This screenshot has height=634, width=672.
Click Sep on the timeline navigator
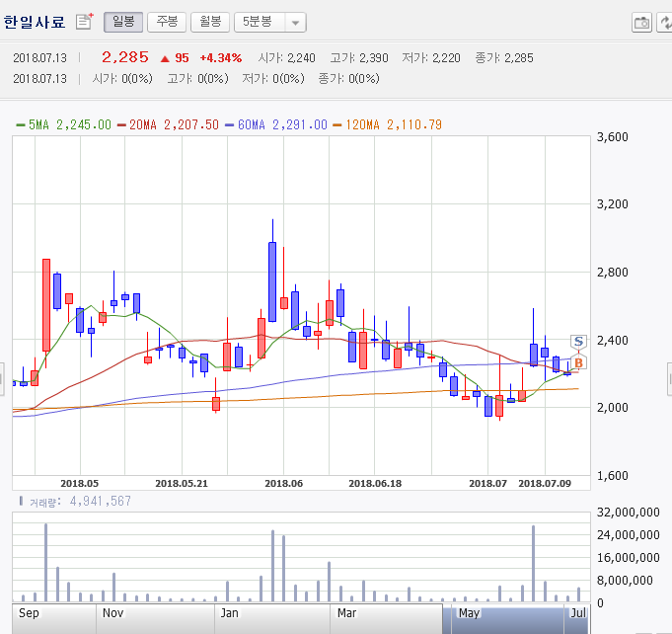point(29,613)
